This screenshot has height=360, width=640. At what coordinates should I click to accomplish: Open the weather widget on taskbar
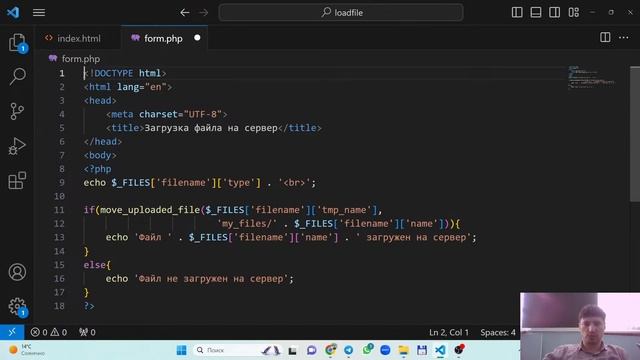[27, 350]
